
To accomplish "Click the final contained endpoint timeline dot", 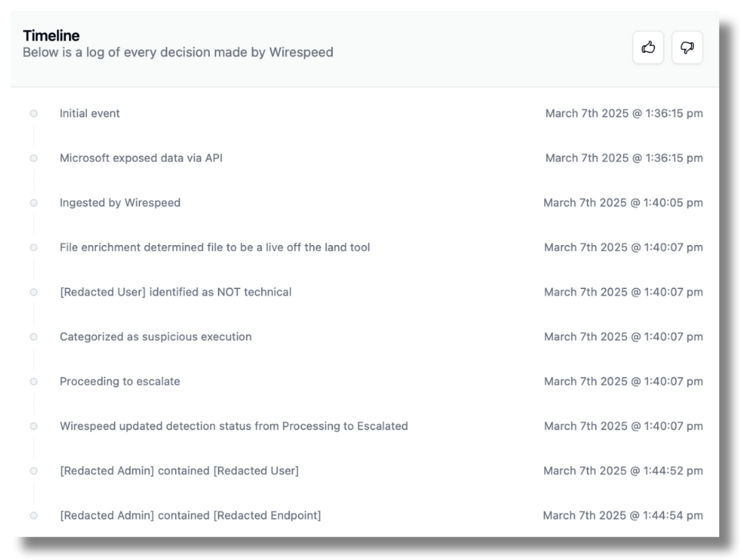I will 33,515.
